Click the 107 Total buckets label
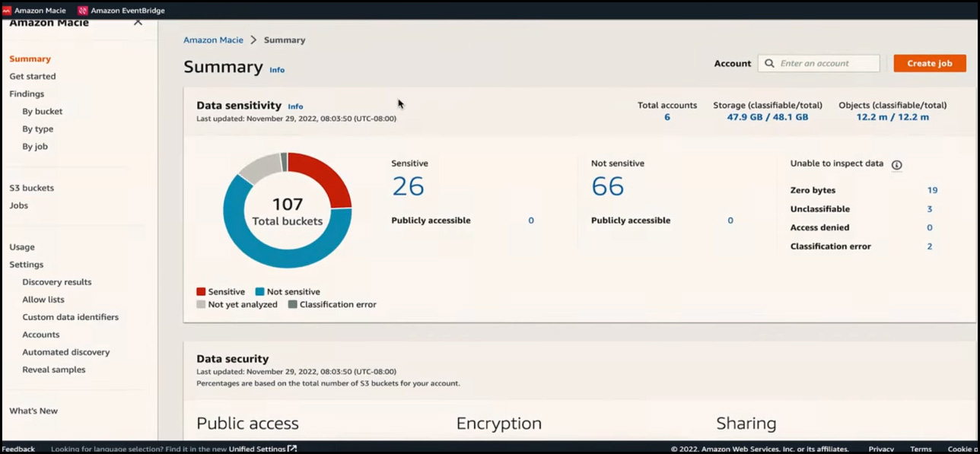The width and height of the screenshot is (980, 454). point(288,211)
